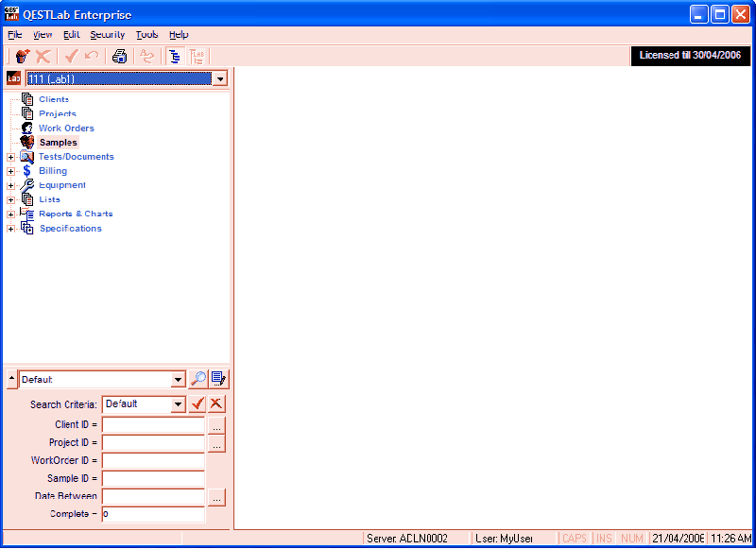Screen dimensions: 756x549
Task: Click the search magnifier beside Default filter
Action: pos(198,379)
